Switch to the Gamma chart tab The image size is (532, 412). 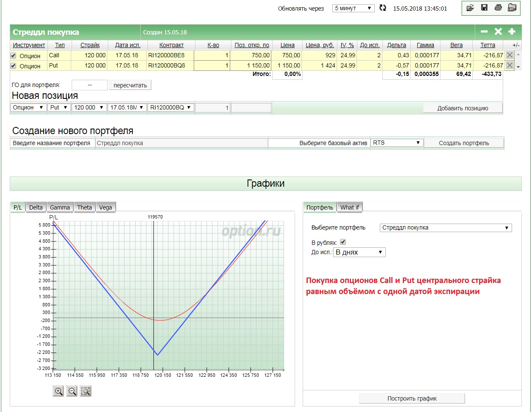pyautogui.click(x=60, y=207)
